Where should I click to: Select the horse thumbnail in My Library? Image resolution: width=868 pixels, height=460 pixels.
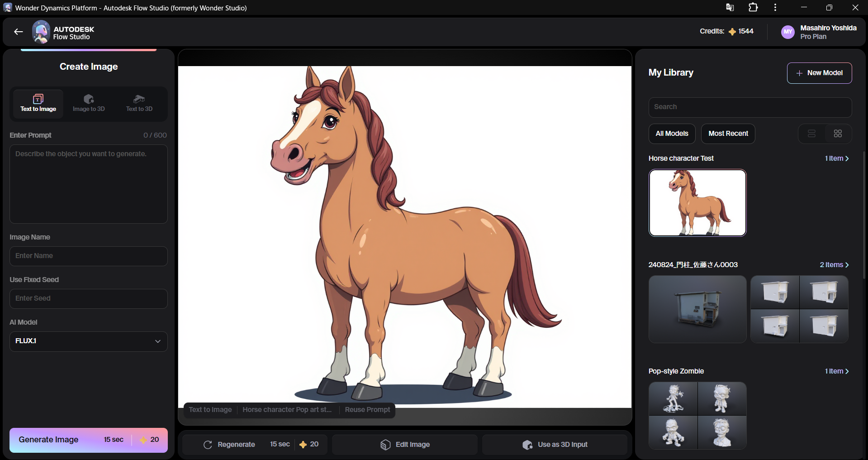click(697, 203)
